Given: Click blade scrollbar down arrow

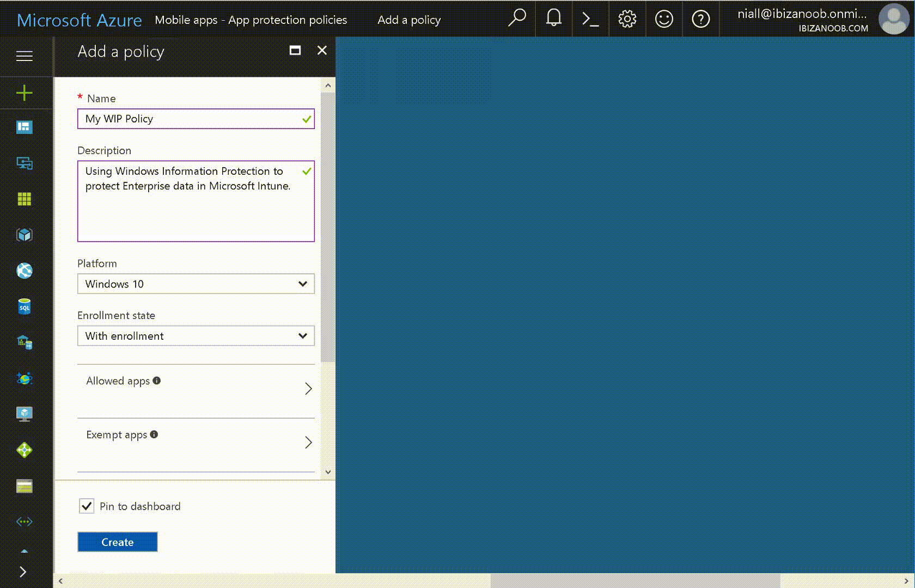Looking at the screenshot, I should tap(328, 472).
